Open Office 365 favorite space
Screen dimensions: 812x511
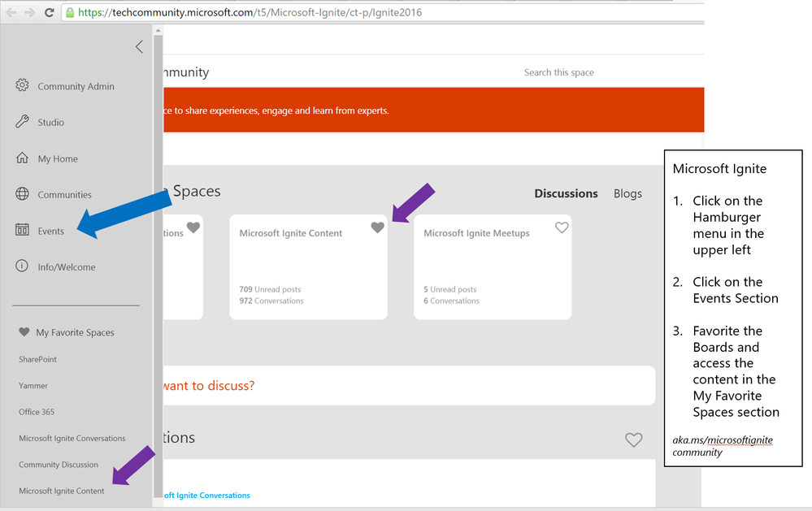coord(37,412)
